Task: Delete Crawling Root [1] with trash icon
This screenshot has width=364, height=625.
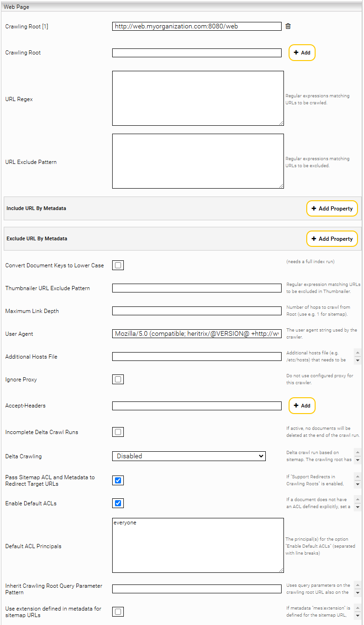Action: [288, 27]
